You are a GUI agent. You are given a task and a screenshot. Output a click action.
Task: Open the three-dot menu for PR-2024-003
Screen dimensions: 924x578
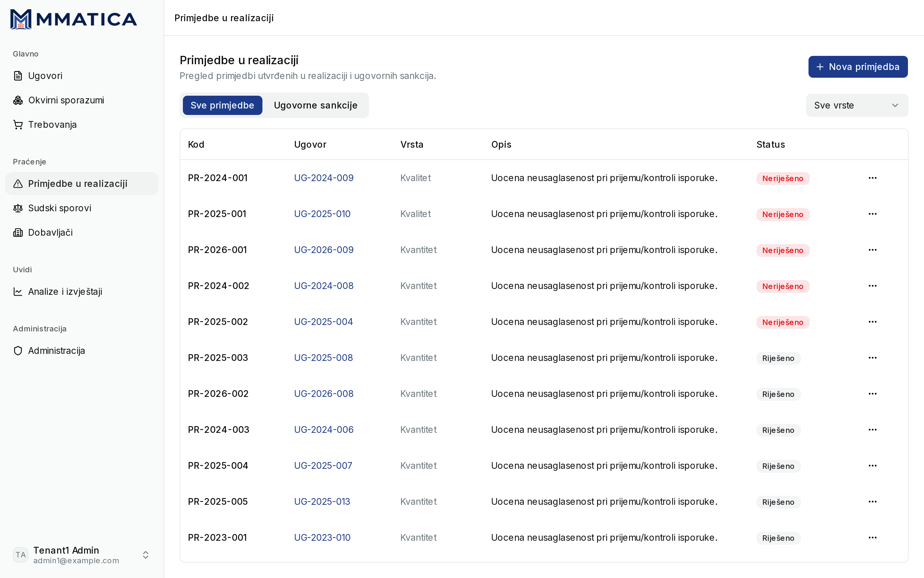point(872,430)
